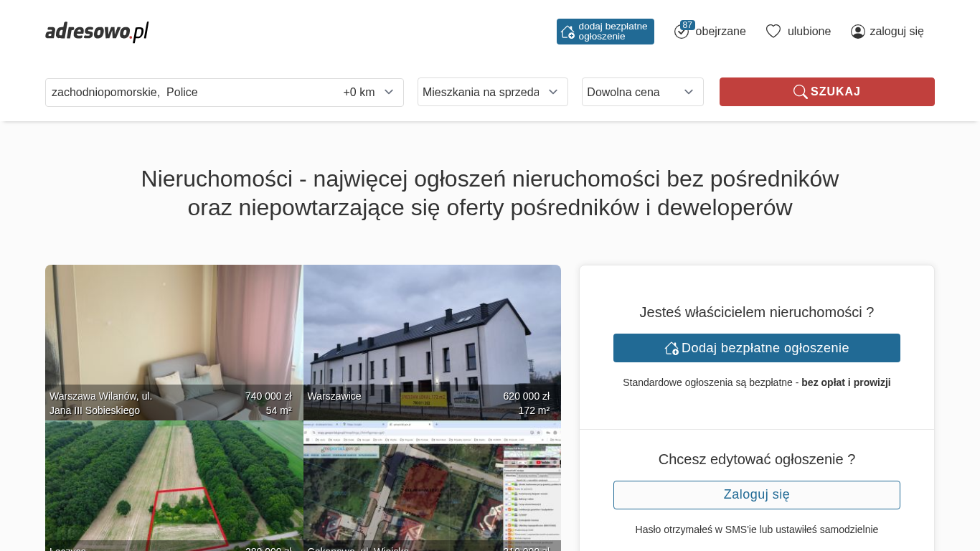Image resolution: width=980 pixels, height=551 pixels.
Task: Click the magnifier icon in search button
Action: (800, 92)
